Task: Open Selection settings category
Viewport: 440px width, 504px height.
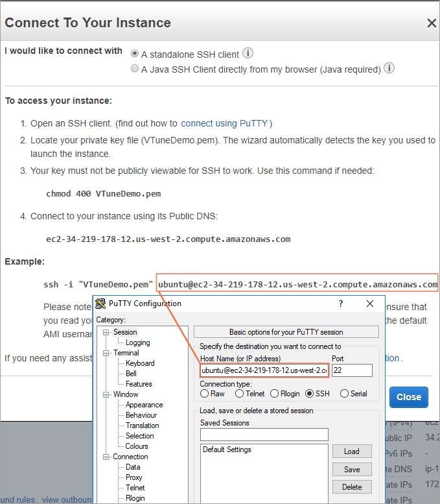Action: (x=140, y=436)
